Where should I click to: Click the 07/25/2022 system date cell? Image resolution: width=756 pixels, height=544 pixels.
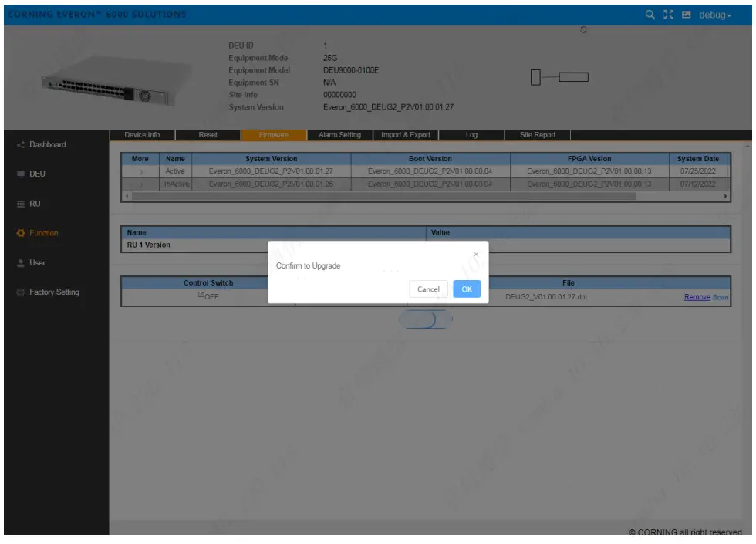[697, 171]
